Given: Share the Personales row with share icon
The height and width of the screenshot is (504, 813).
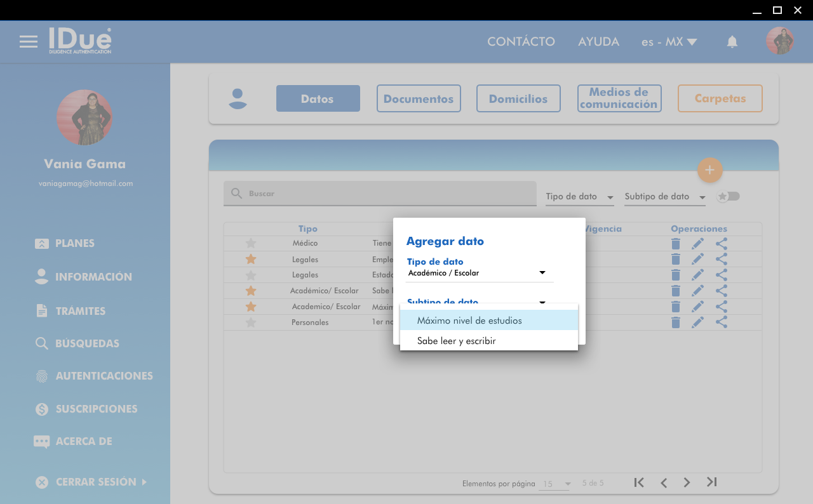Looking at the screenshot, I should click(x=722, y=322).
